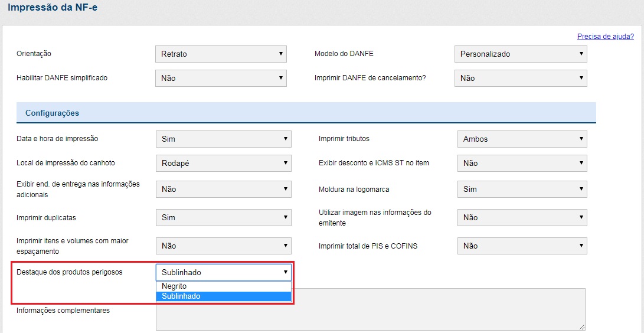Open Habilitar DANFE simplificado dropdown
This screenshot has width=644, height=333.
pos(221,78)
